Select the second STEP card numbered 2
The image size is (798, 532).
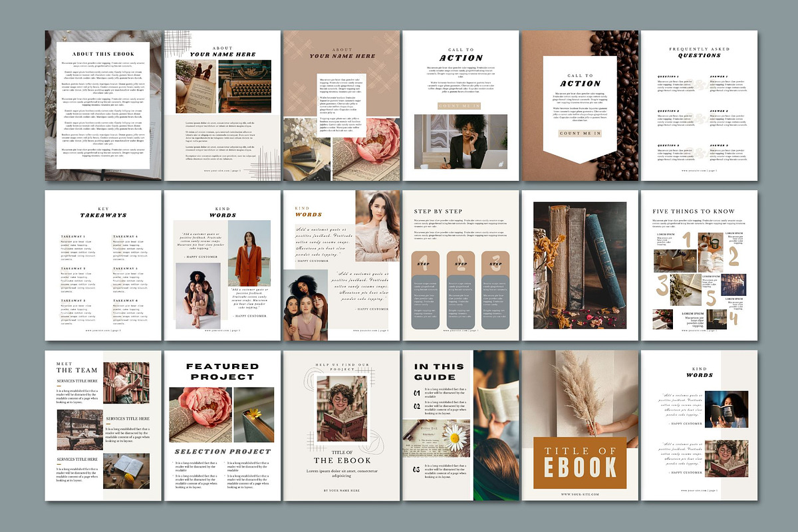tap(460, 290)
